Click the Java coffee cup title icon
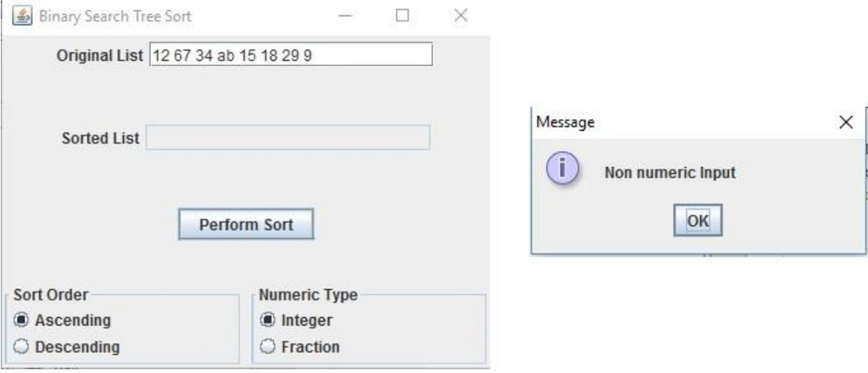Screen dimensions: 868x373 click(21, 15)
